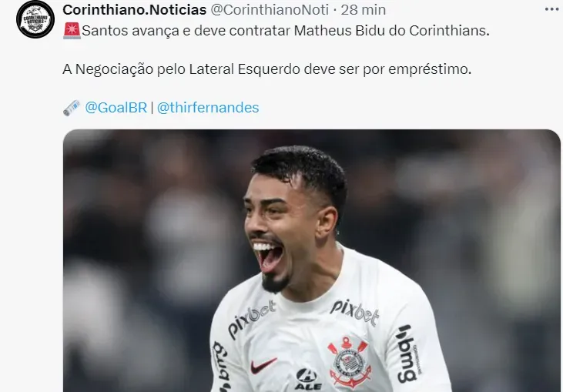Open the attached player photo

point(311,260)
